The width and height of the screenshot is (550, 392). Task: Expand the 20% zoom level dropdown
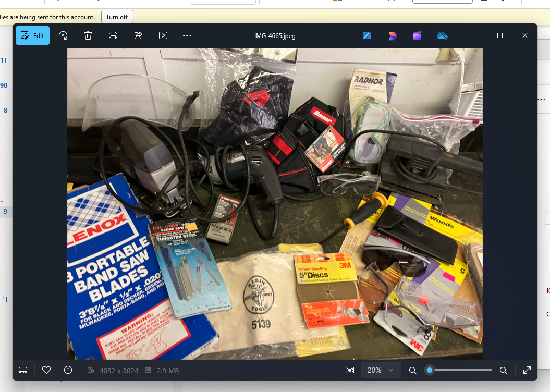tap(381, 370)
